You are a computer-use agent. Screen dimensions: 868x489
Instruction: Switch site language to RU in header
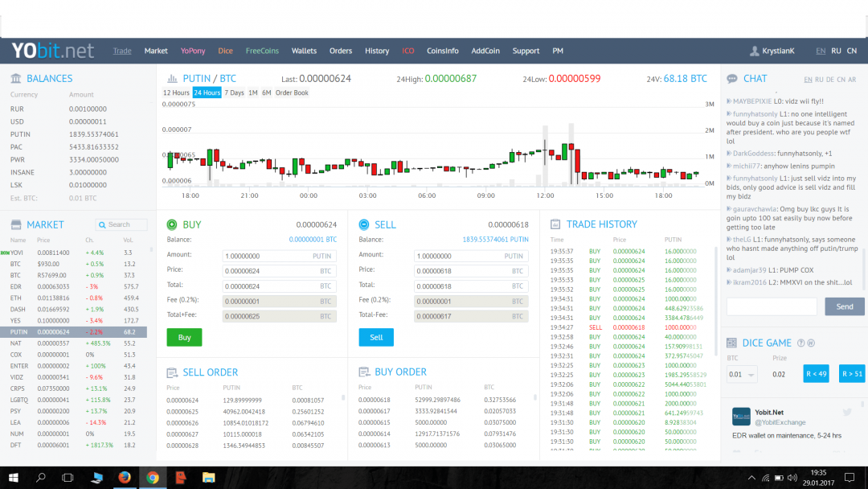tap(836, 51)
